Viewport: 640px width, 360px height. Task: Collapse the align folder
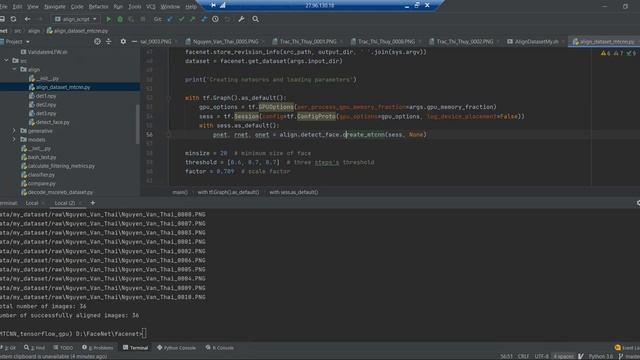click(x=14, y=69)
